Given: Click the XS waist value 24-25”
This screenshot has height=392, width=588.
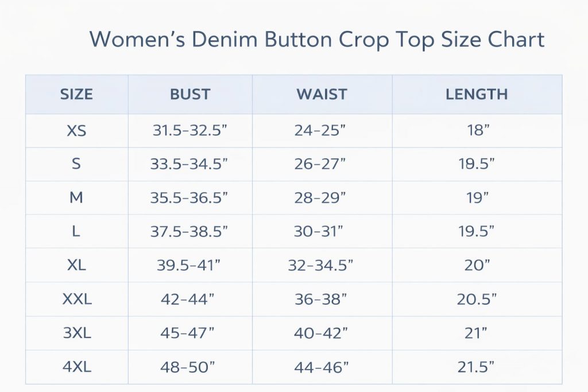Looking at the screenshot, I should [320, 131].
